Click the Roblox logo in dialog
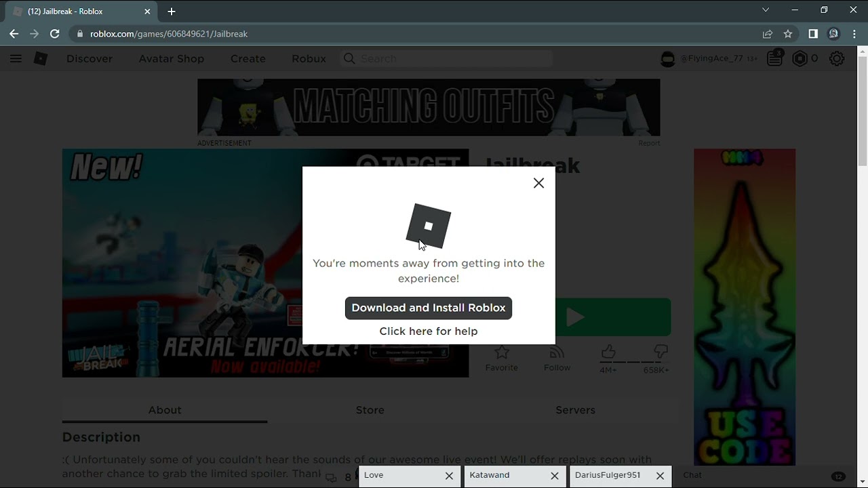The height and width of the screenshot is (488, 868). [x=429, y=226]
